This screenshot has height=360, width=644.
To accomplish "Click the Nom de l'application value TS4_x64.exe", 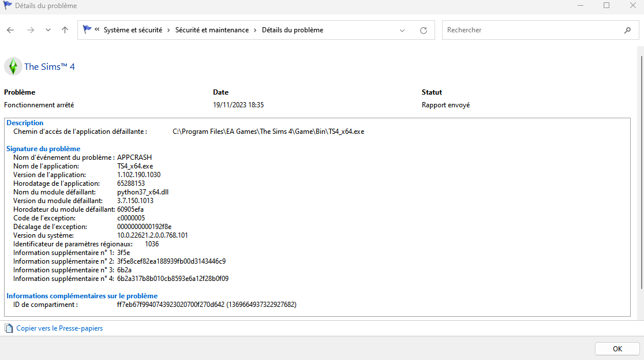I will (x=135, y=166).
